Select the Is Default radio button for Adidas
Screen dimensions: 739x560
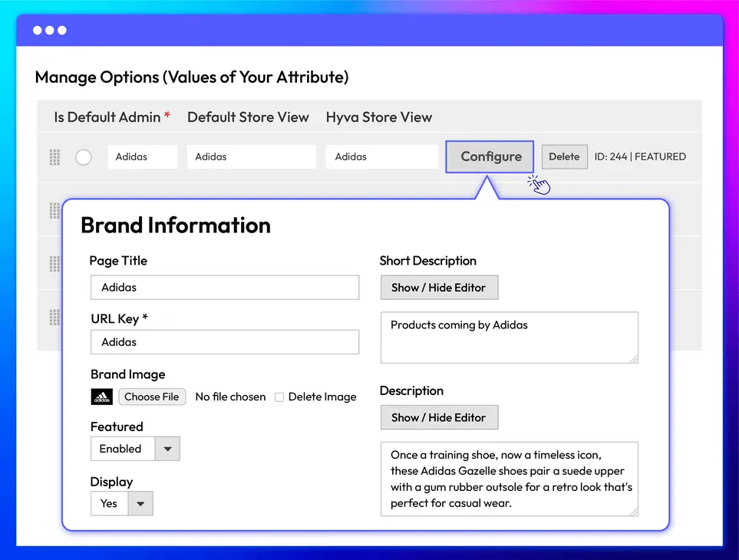84,157
